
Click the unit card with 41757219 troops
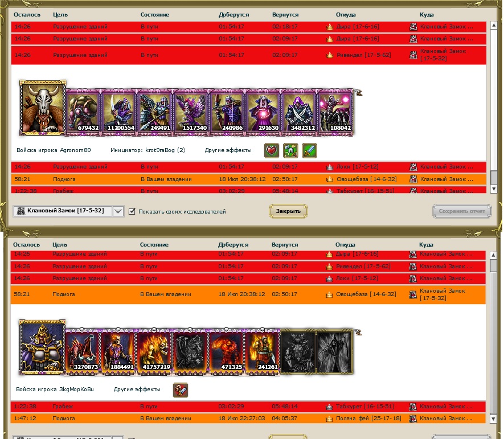coord(155,351)
